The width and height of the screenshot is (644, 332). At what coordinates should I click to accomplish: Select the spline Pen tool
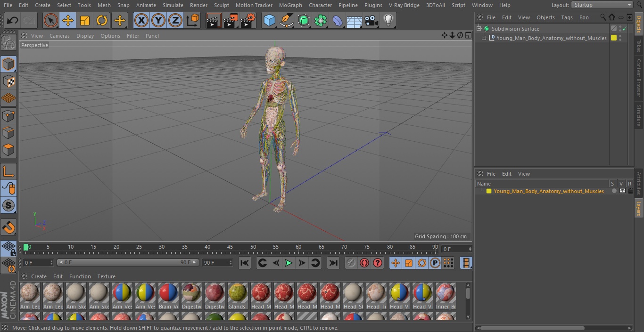[x=286, y=20]
